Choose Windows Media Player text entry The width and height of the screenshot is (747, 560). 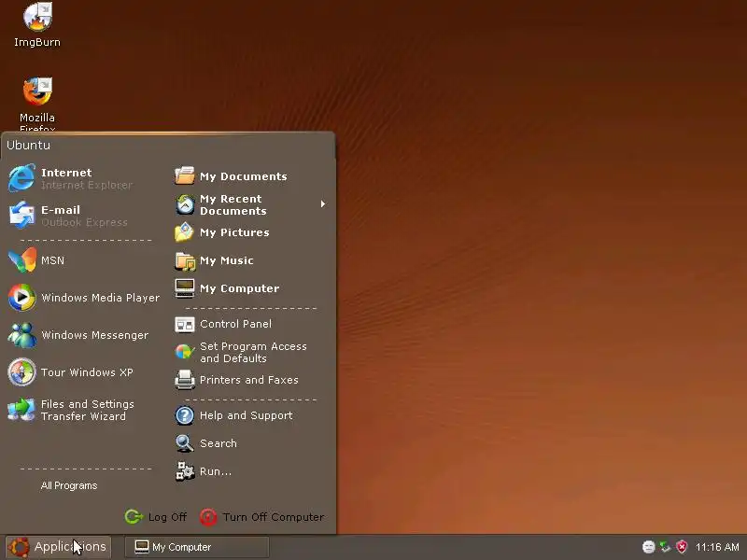101,298
